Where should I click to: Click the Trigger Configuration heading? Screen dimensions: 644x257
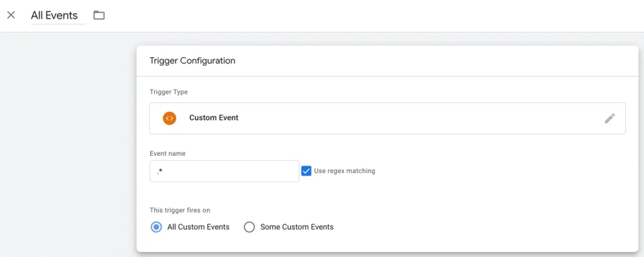(x=192, y=61)
